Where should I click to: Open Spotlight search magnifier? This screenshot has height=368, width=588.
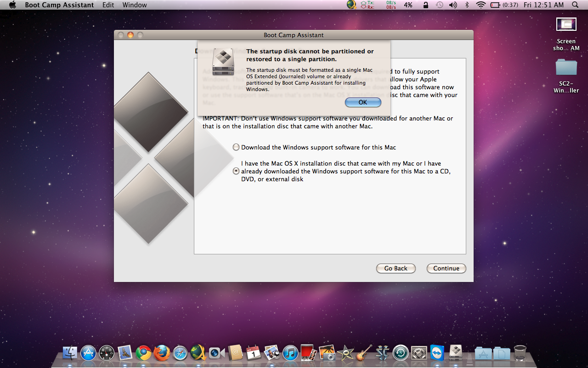click(575, 5)
